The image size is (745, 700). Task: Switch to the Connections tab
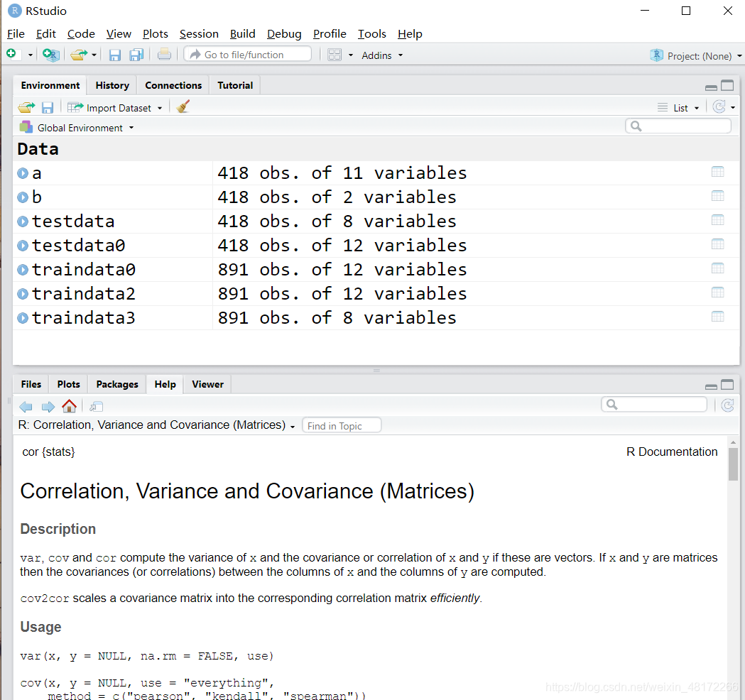173,85
